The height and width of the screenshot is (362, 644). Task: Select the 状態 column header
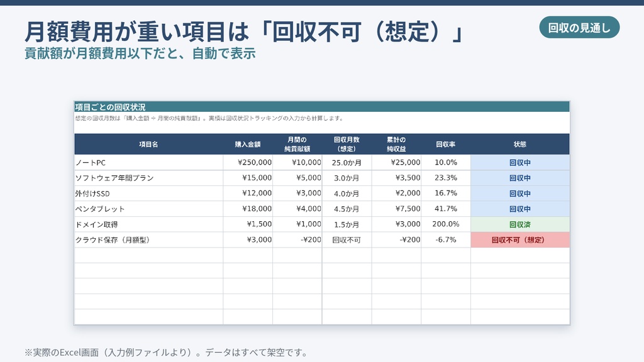point(520,144)
